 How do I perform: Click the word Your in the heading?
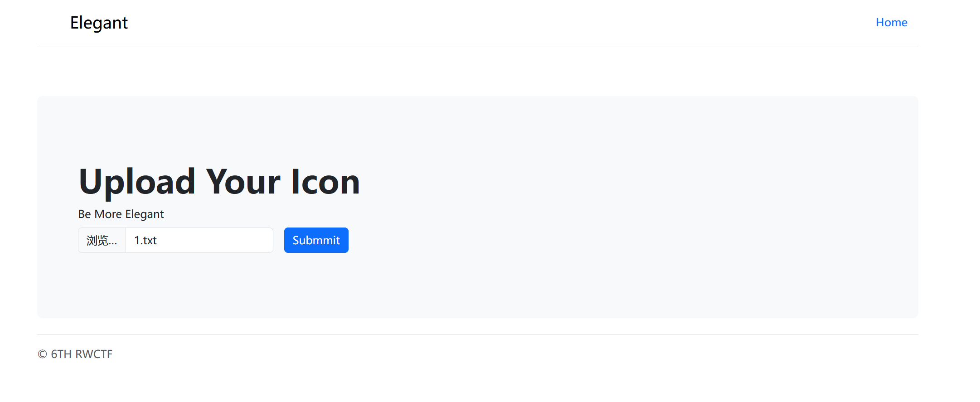coord(243,182)
